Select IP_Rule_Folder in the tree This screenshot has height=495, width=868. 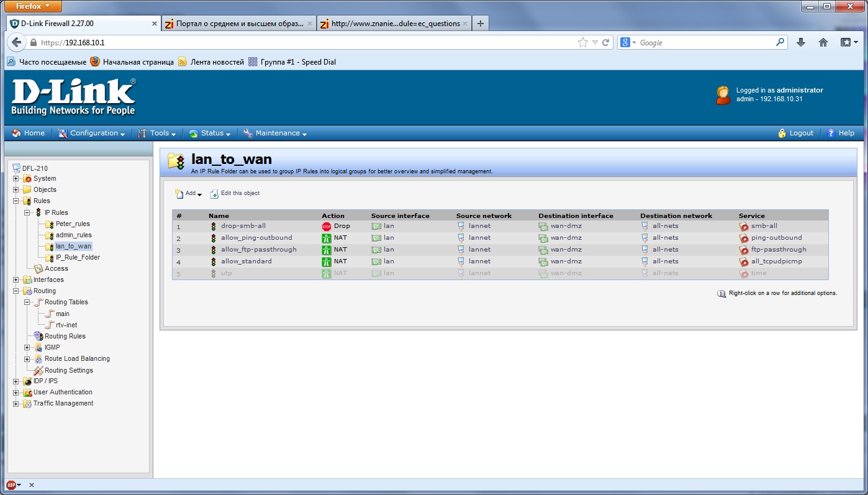[78, 258]
